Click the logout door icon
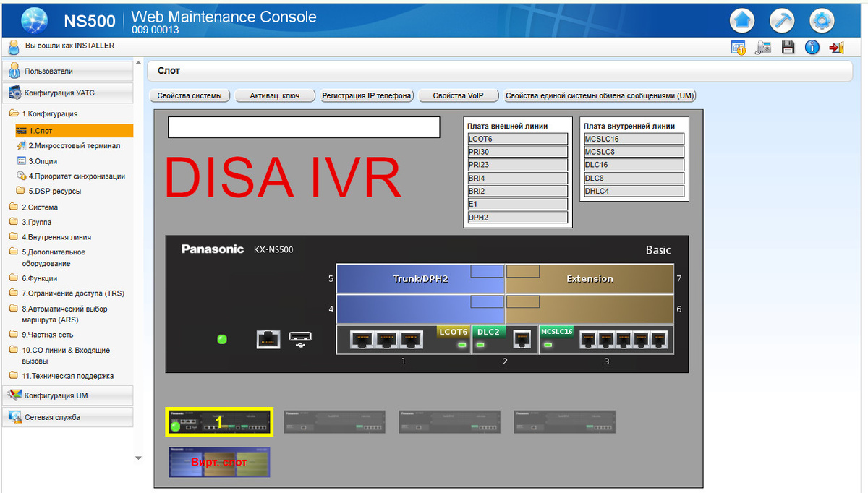Viewport: 868px width, 493px height. [x=837, y=46]
